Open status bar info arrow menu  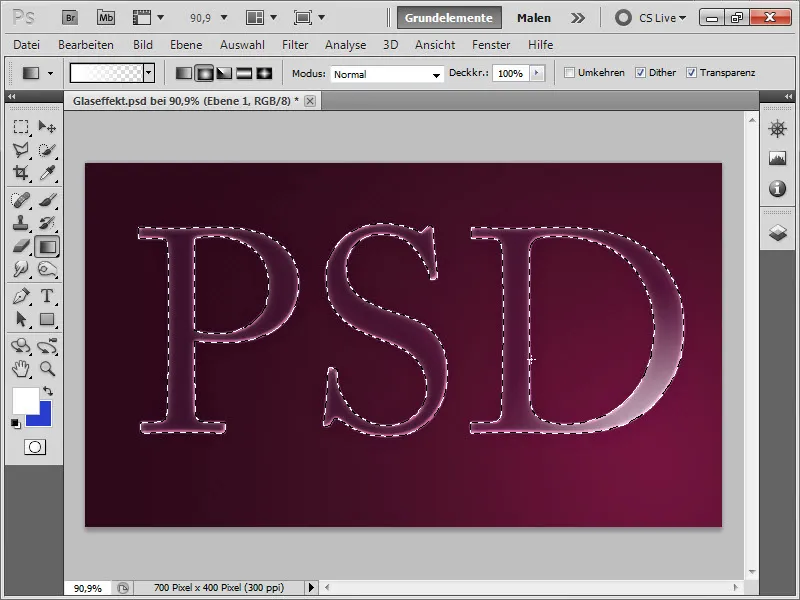point(311,588)
